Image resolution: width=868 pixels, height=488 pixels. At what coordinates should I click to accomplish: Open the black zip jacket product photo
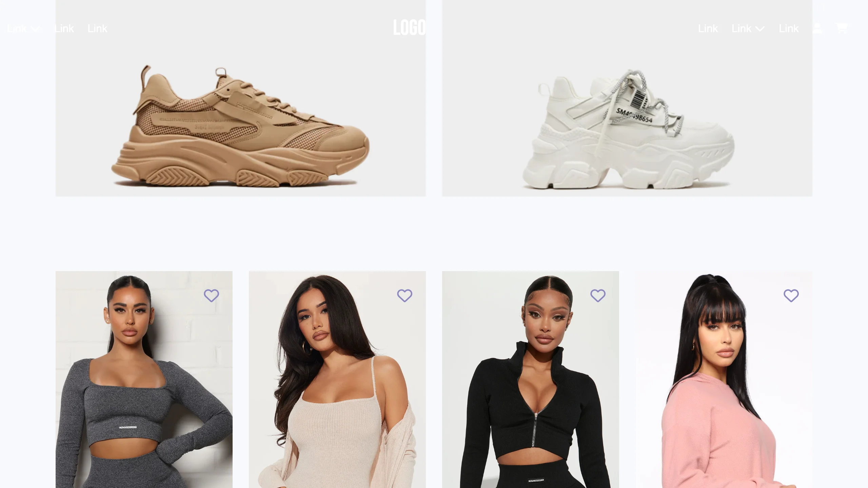531,380
